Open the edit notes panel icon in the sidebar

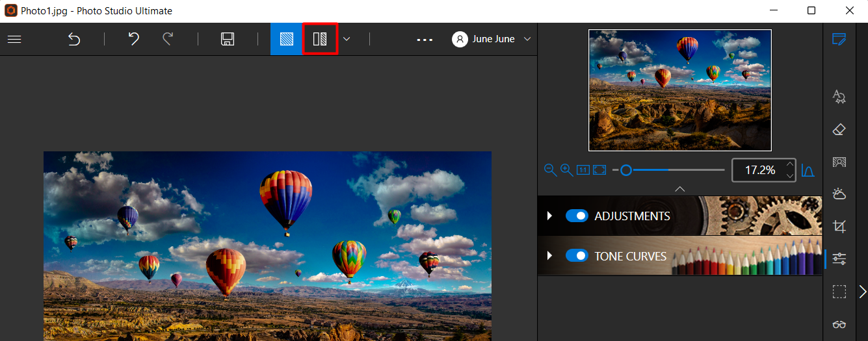(839, 39)
